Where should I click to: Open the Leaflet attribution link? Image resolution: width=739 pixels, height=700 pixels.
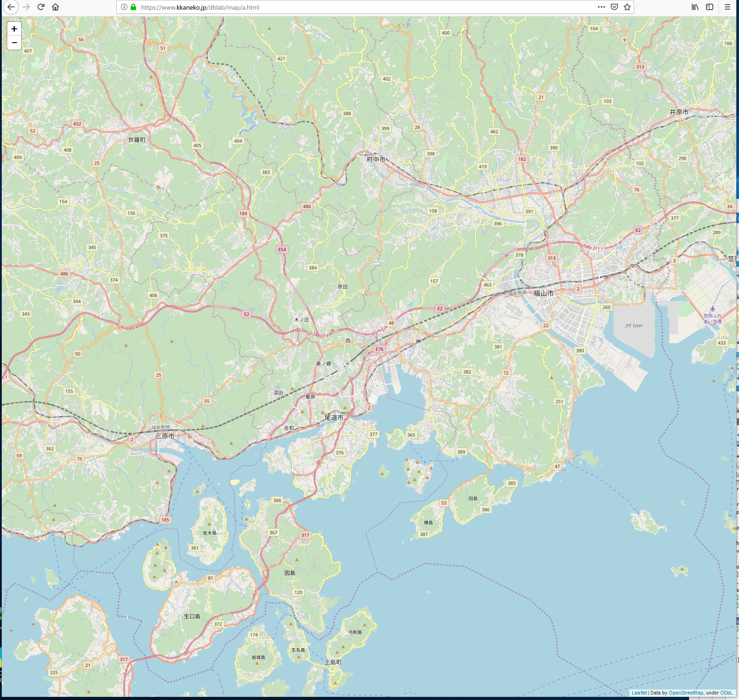[639, 693]
